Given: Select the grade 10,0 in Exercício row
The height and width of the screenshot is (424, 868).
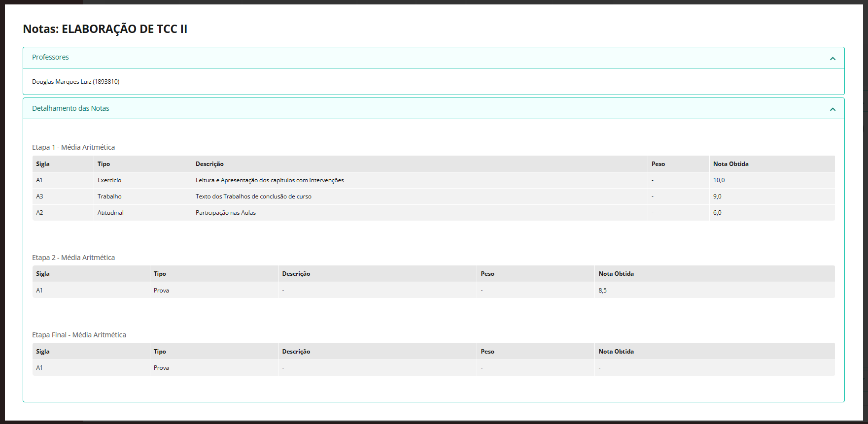Looking at the screenshot, I should pos(719,180).
